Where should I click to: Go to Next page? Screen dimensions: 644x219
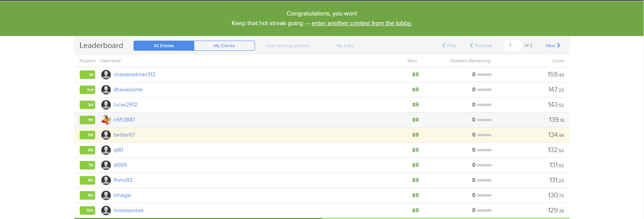point(553,46)
